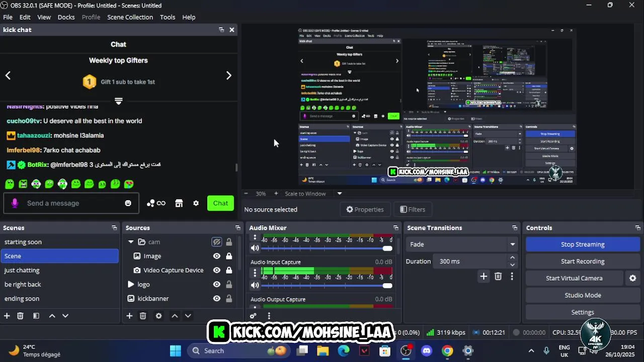
Task: Toggle visibility of cam group
Action: click(x=217, y=242)
